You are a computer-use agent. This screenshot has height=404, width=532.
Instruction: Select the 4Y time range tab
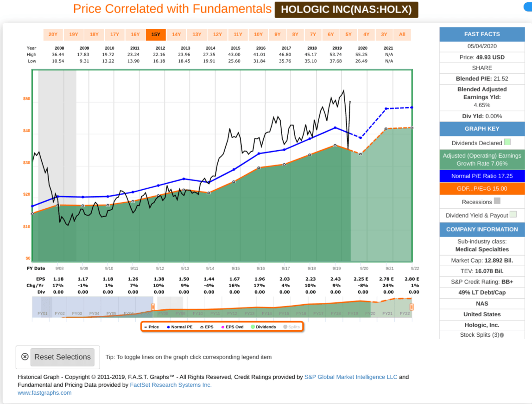(367, 35)
